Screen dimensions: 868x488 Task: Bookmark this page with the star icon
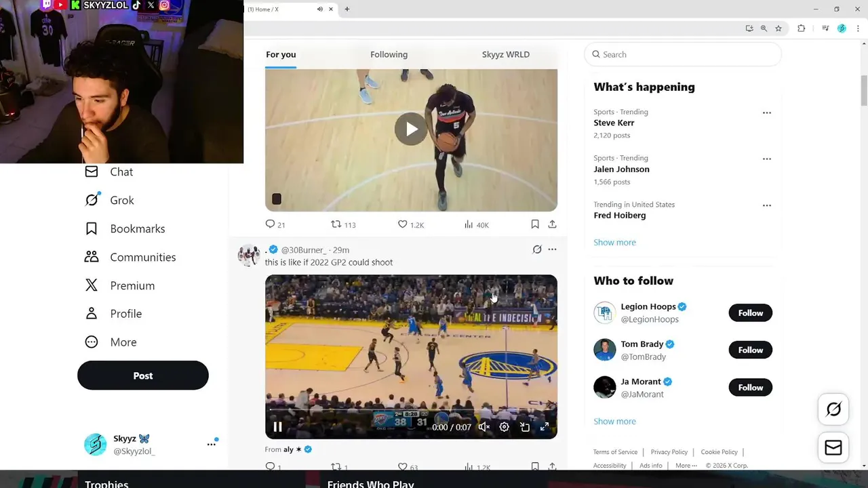coord(778,28)
